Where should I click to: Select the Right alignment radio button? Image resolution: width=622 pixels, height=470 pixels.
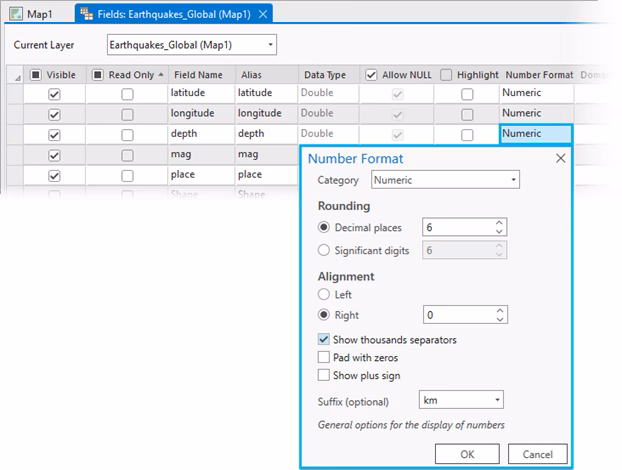pos(324,315)
